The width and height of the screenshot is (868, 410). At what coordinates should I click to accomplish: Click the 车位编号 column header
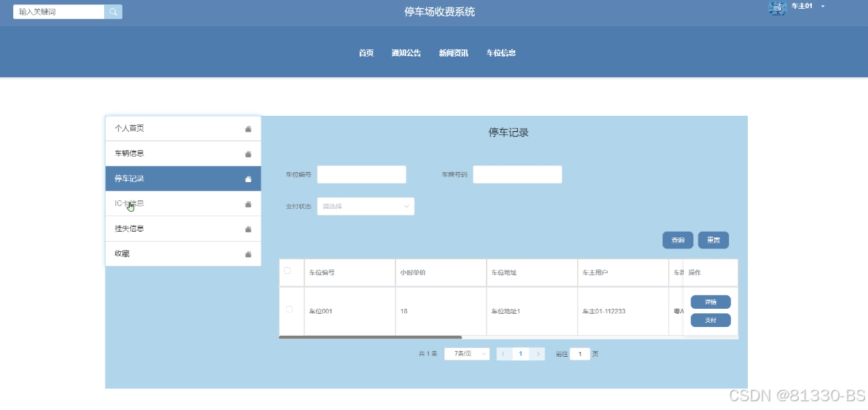350,273
